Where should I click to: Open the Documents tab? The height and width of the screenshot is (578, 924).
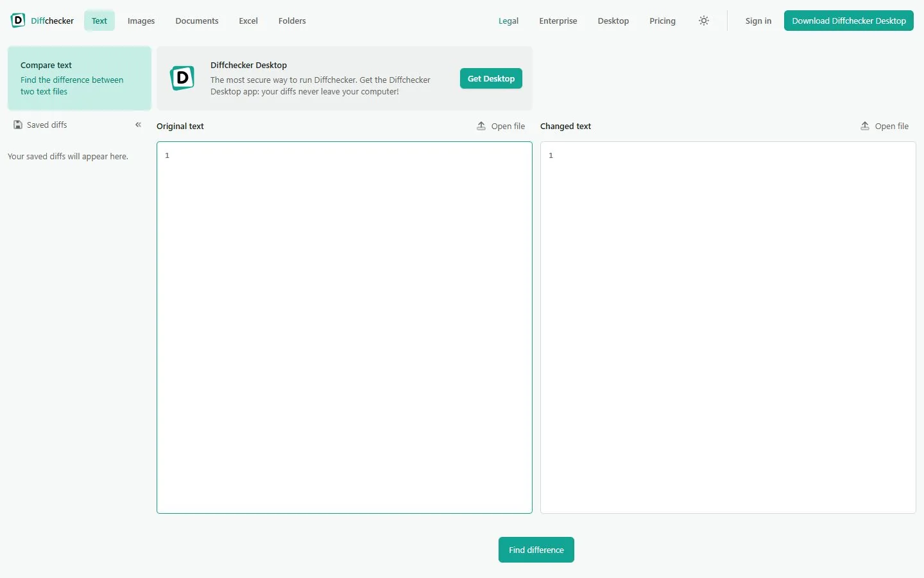pyautogui.click(x=197, y=21)
